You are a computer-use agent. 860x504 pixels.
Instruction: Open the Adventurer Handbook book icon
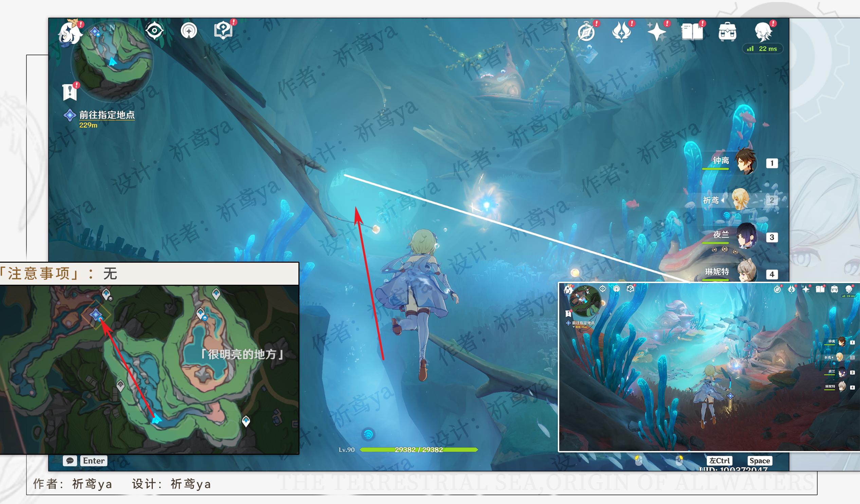tap(692, 33)
